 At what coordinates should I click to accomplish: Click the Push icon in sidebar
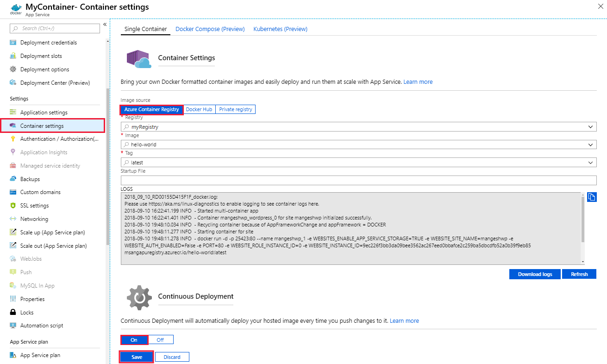[x=13, y=272]
